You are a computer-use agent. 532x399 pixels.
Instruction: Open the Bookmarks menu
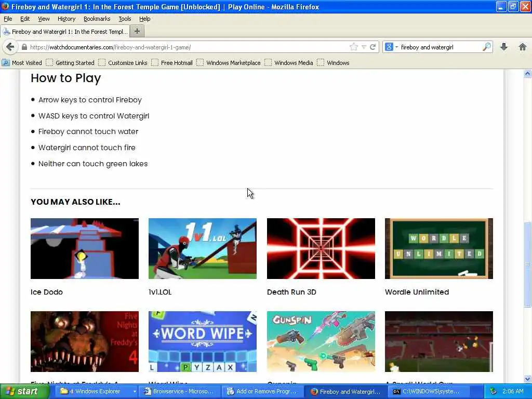[x=97, y=19]
